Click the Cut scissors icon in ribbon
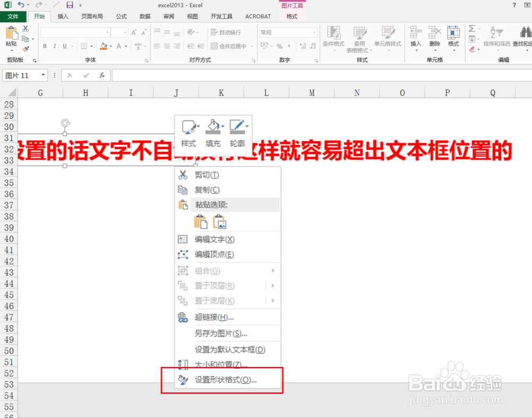The height and width of the screenshot is (418, 532). coord(26,29)
